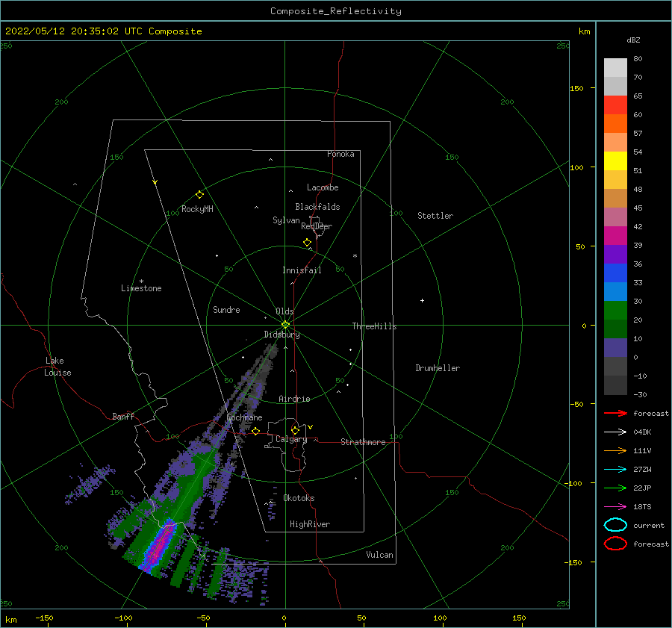Screen dimensions: 672x628
Task: Pick the red swatch in dBZ legend
Action: [615, 105]
